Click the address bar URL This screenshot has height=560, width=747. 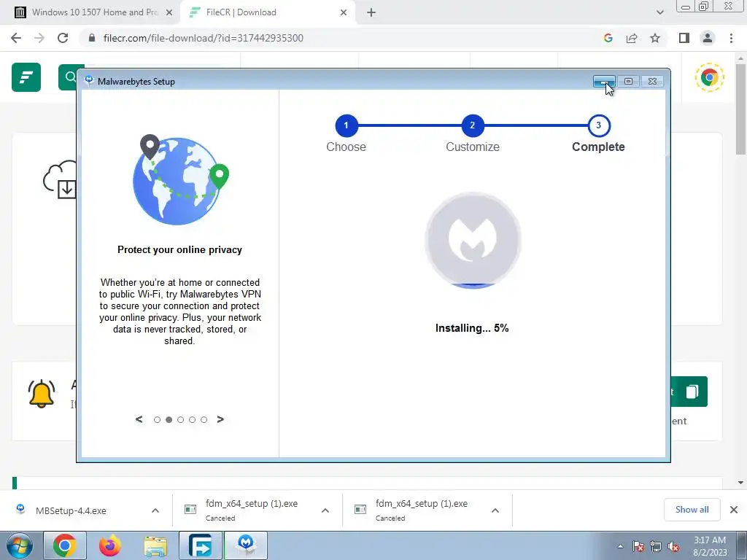(204, 38)
